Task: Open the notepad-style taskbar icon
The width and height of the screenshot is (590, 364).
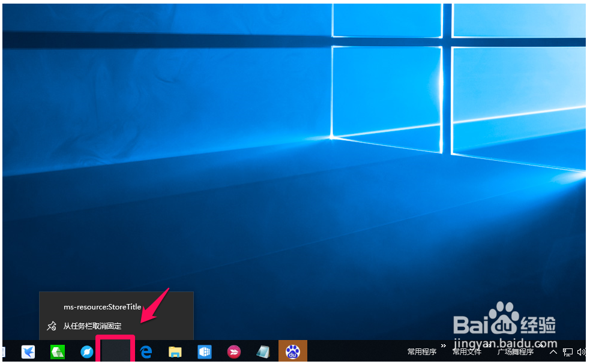Action: tap(263, 352)
